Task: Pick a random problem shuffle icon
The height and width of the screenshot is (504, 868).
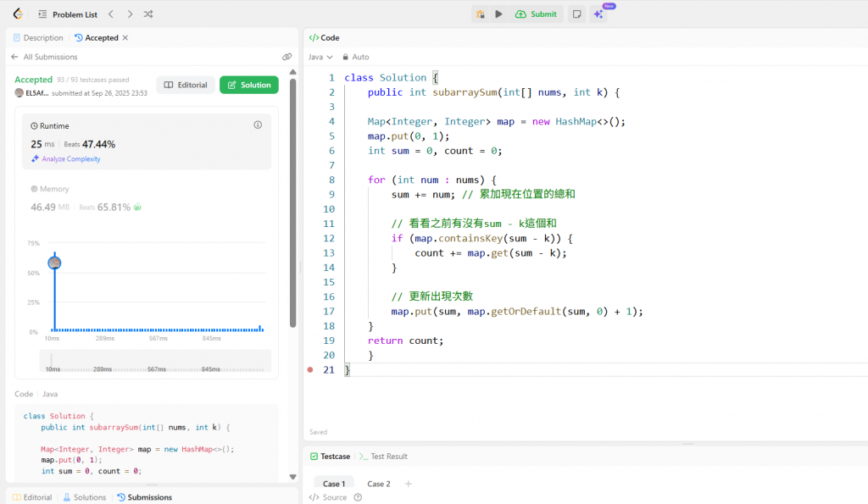Action: [148, 14]
